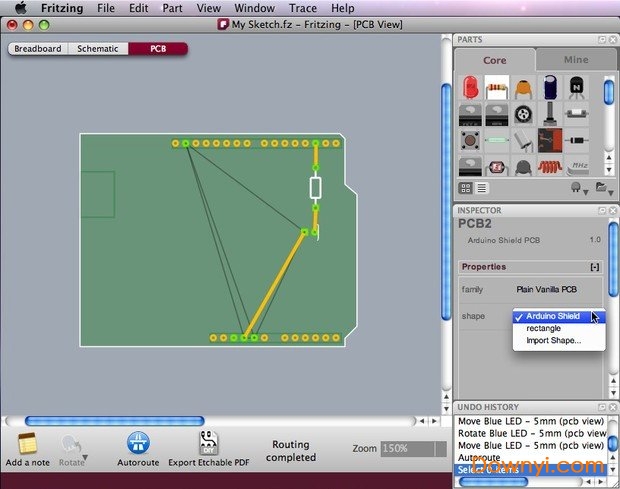Pick the resistor part in Core bin

[x=497, y=89]
